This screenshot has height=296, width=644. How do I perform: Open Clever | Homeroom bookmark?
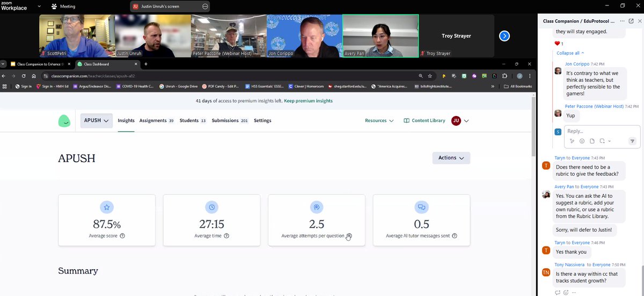coord(306,86)
